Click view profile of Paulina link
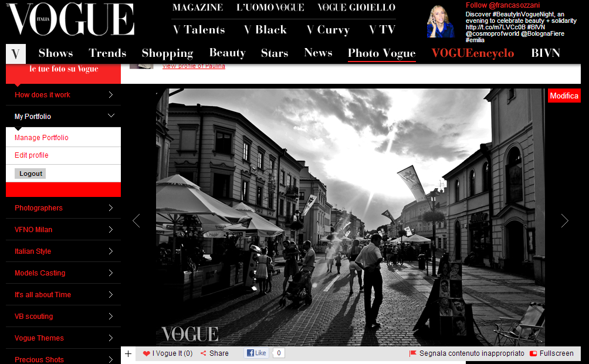This screenshot has width=589, height=364. tap(194, 66)
